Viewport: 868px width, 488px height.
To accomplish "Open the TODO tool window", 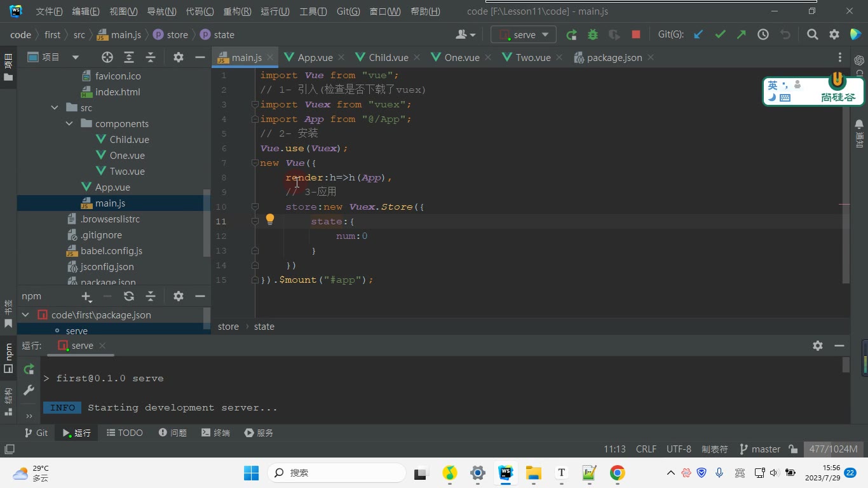I will (125, 433).
